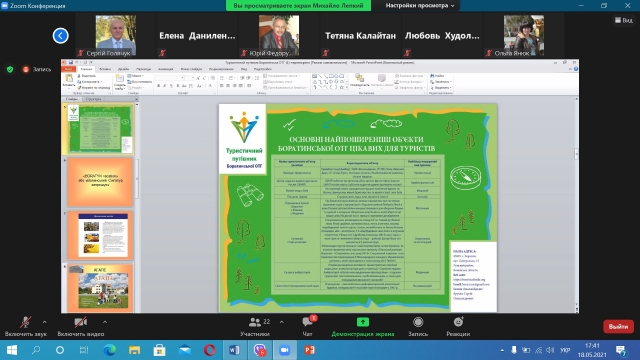Unmute microphone with Включить звук
This screenshot has width=640, height=360.
[26, 326]
